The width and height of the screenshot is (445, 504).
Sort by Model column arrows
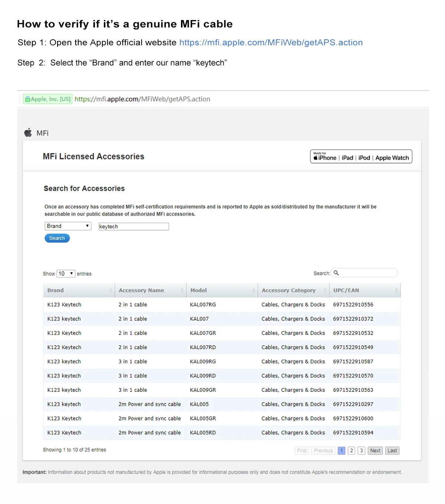pos(254,291)
